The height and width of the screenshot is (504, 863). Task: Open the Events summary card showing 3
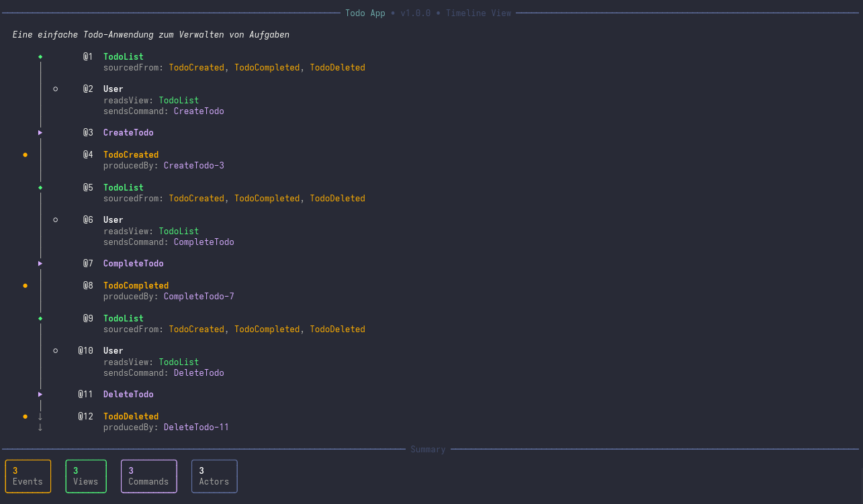tap(28, 476)
